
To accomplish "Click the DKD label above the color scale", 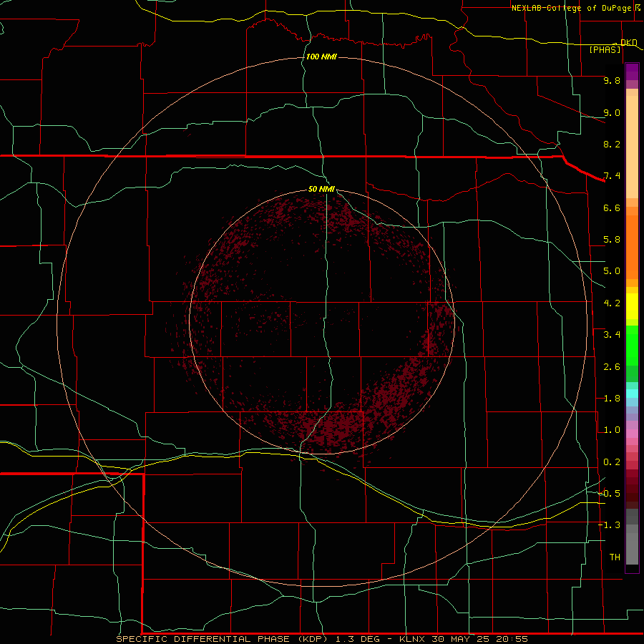I will (628, 42).
